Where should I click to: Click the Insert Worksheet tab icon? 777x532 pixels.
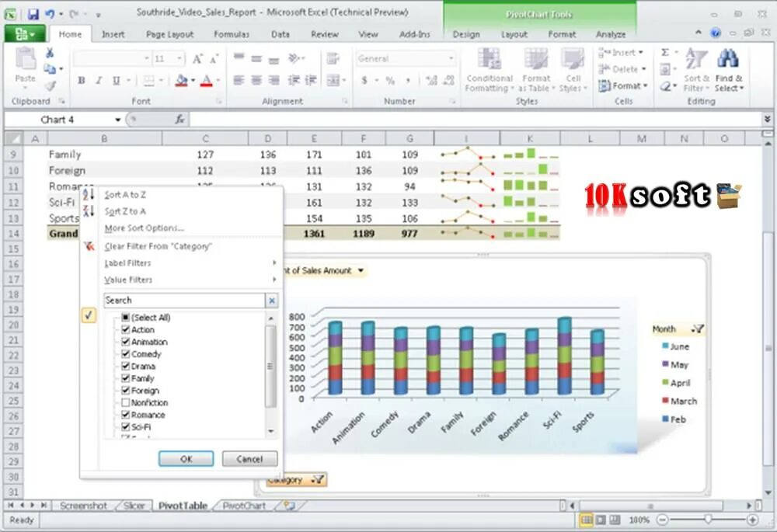[289, 506]
